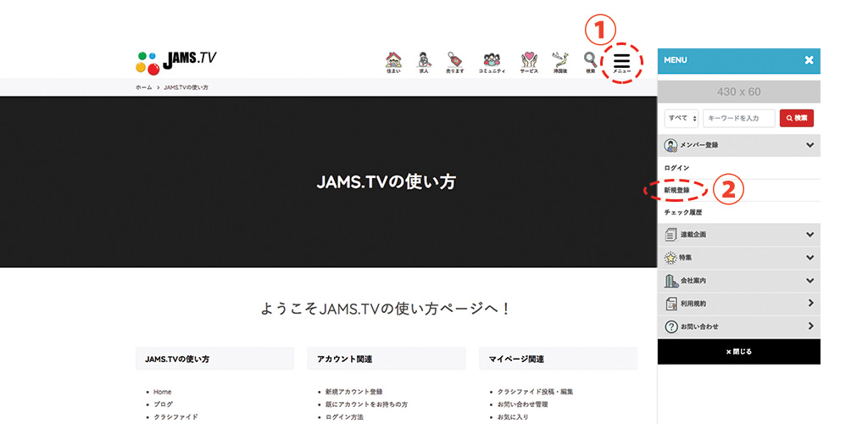Image resolution: width=868 pixels, height=424 pixels.
Task: Click the 特集 star icon
Action: (670, 258)
